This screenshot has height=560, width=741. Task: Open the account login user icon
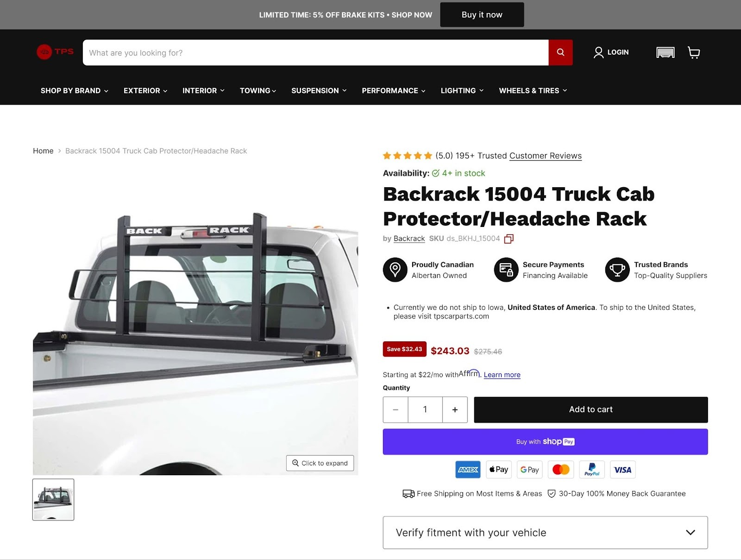[x=598, y=52]
